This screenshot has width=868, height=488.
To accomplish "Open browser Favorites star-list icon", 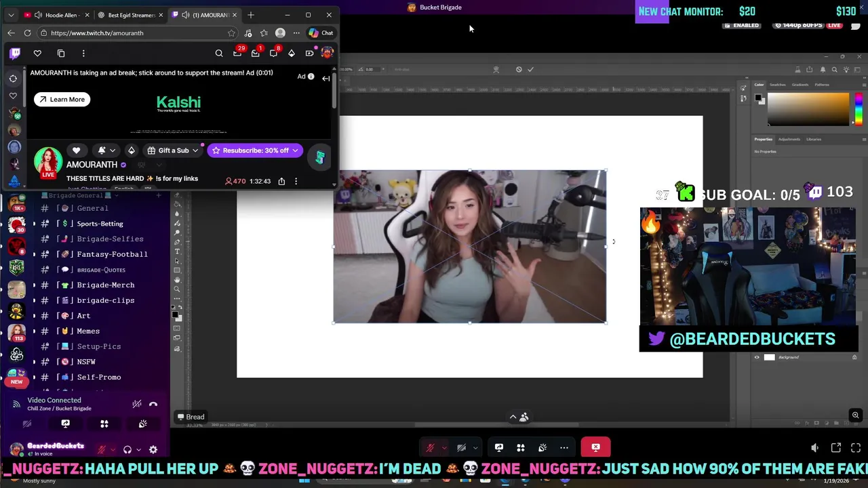I will [264, 33].
